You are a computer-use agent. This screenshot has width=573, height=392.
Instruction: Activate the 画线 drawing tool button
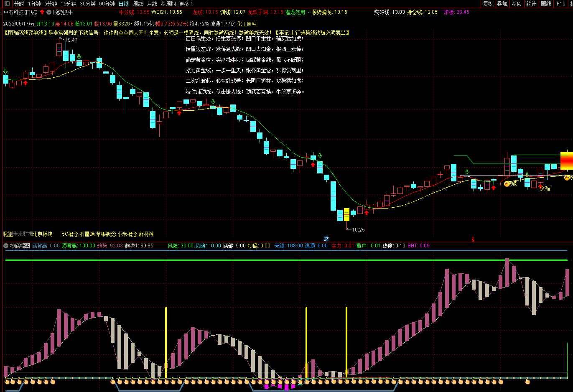(546, 4)
